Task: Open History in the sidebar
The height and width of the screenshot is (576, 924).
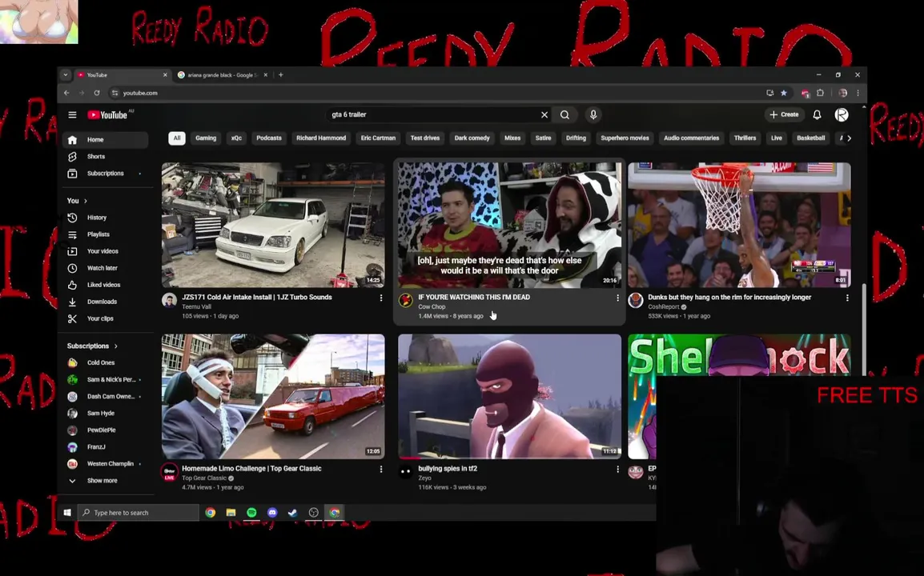Action: (x=106, y=218)
